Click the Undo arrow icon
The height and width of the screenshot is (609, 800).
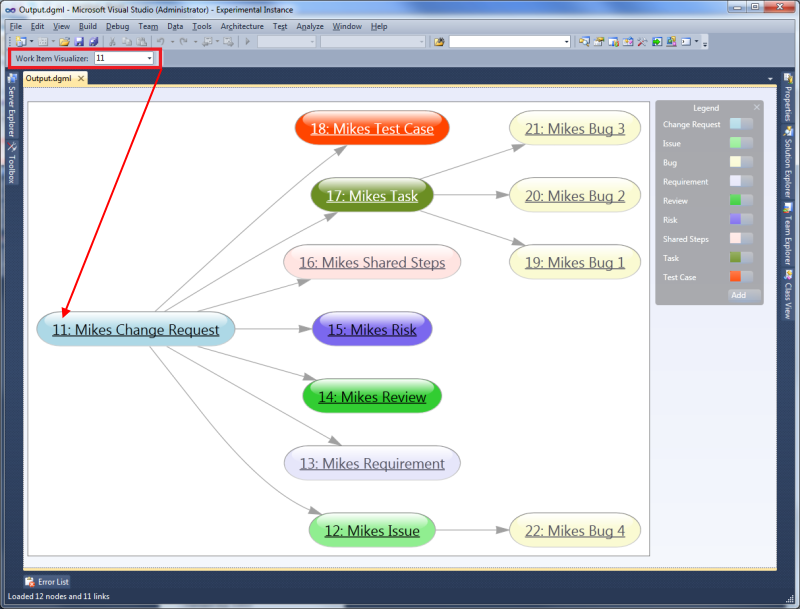point(160,42)
